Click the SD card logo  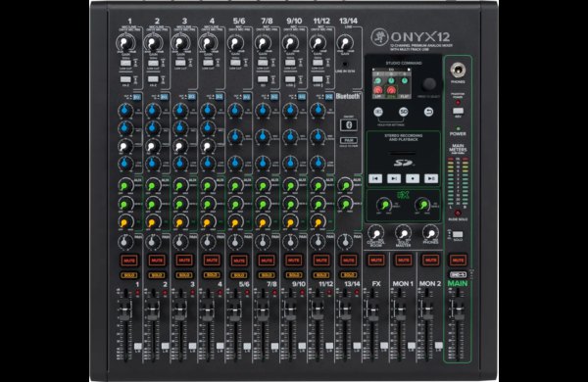click(x=404, y=163)
